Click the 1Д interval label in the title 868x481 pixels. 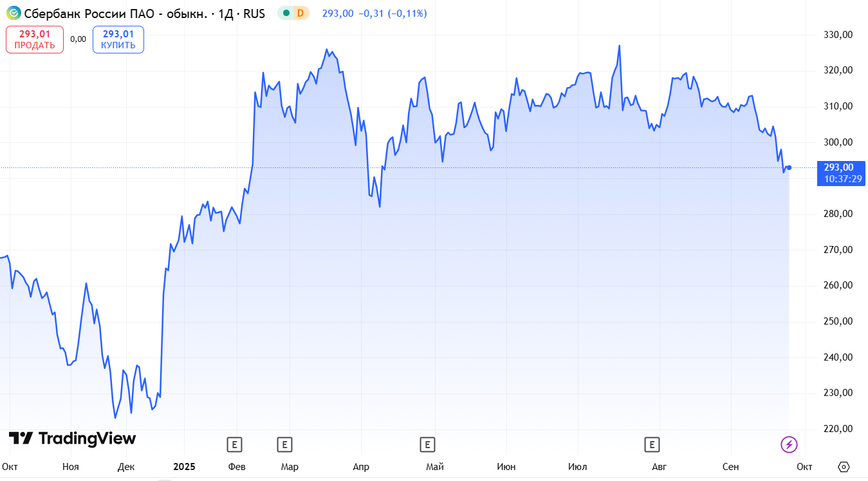click(225, 14)
